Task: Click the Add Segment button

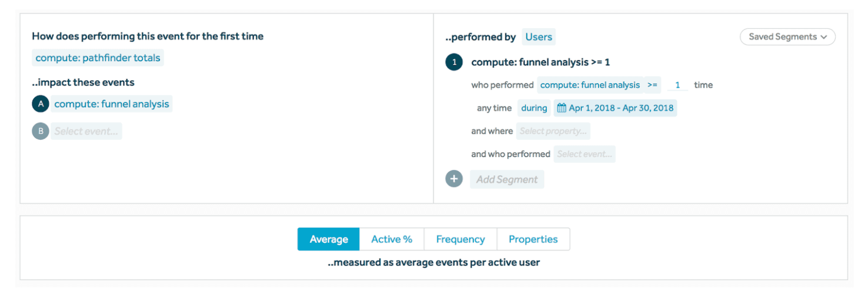Action: 507,179
